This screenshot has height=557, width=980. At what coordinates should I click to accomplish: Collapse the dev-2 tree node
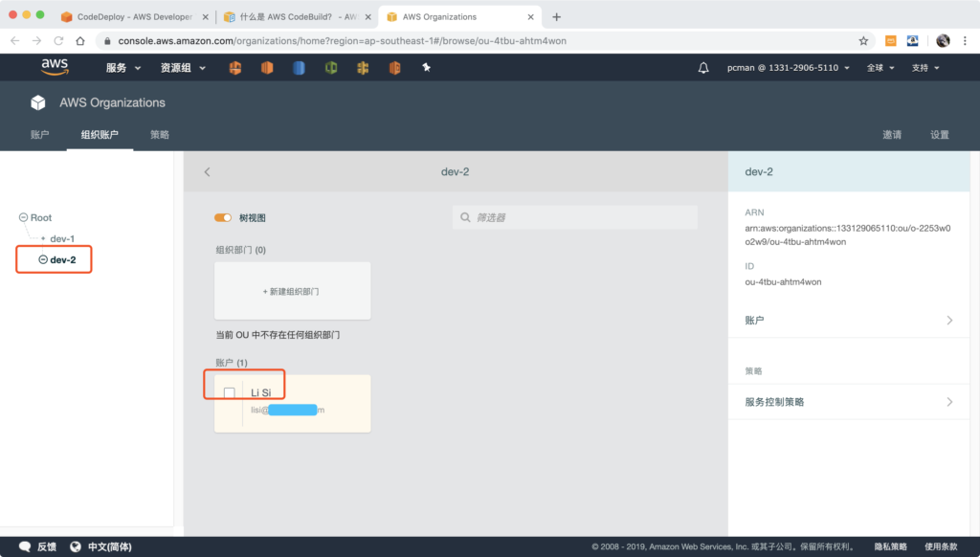coord(43,259)
